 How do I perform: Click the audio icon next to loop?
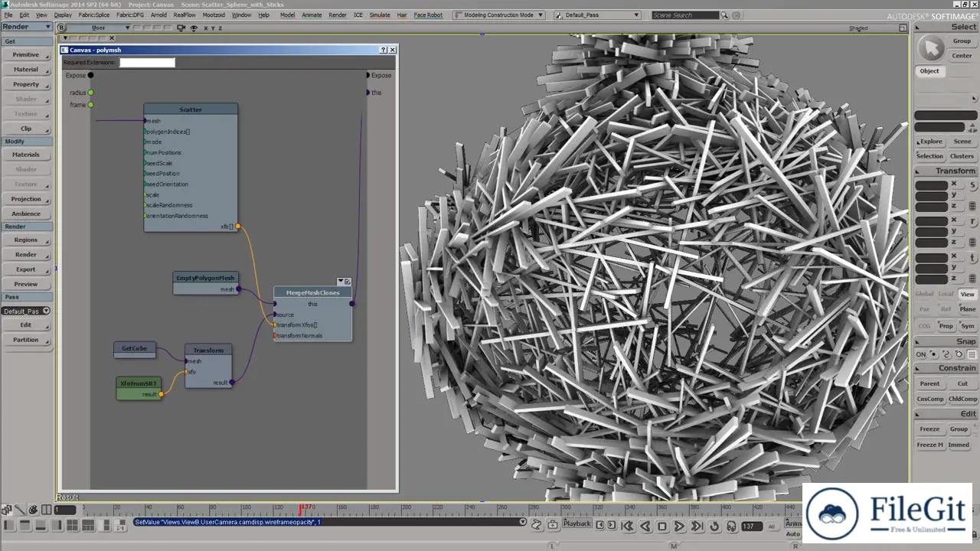pos(731,527)
